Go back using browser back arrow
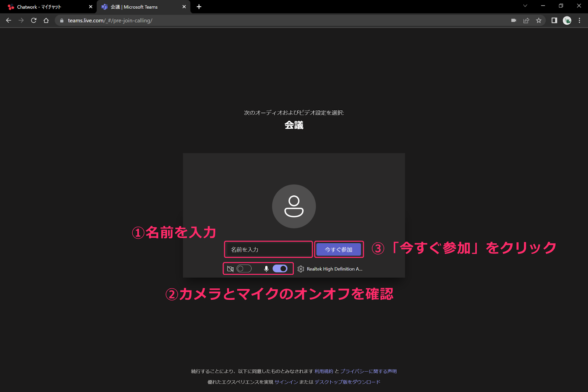The width and height of the screenshot is (588, 392). pyautogui.click(x=8, y=21)
